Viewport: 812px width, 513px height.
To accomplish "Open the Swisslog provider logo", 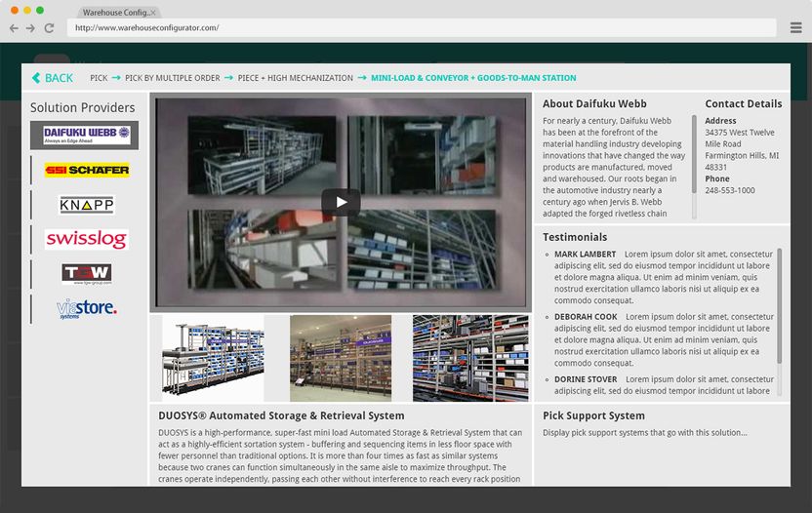I will pos(86,239).
